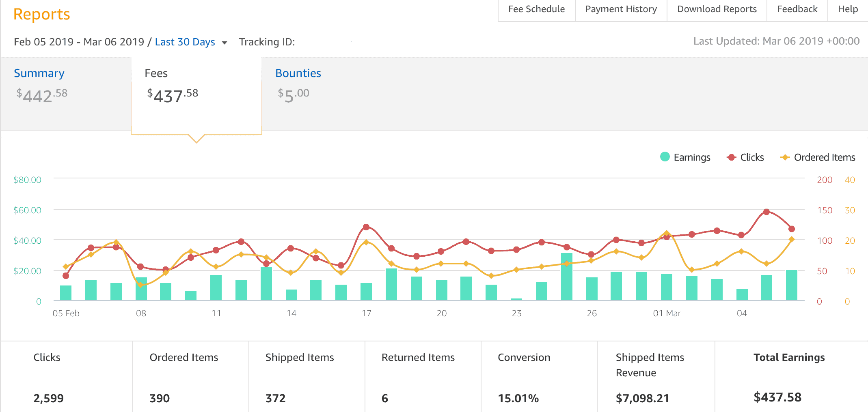Click the highest Clicks data point peak

[766, 212]
